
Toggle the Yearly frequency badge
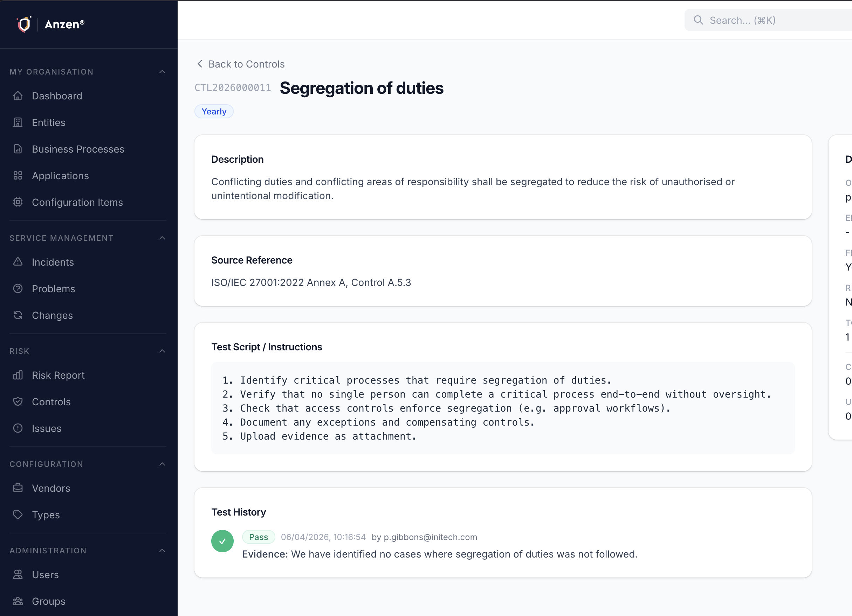tap(214, 111)
